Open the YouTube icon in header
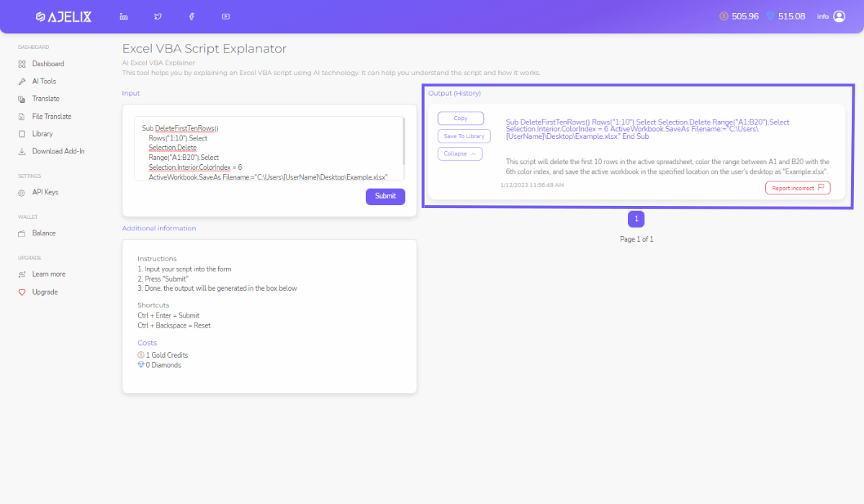Screen dimensions: 864x504 pyautogui.click(x=226, y=17)
